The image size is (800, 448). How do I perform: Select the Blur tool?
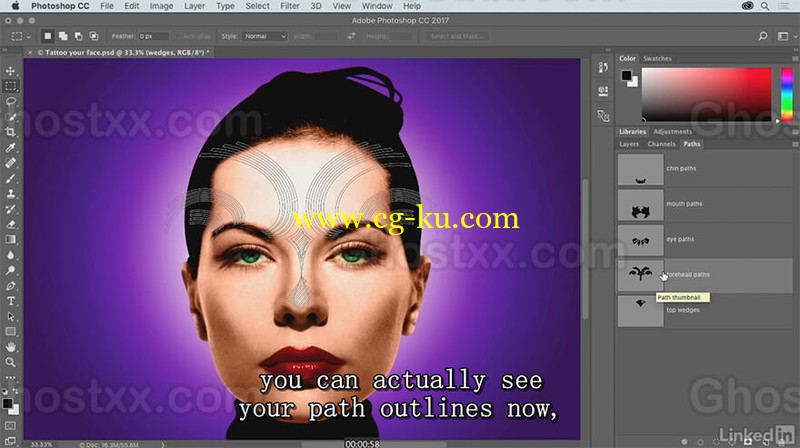[x=10, y=255]
